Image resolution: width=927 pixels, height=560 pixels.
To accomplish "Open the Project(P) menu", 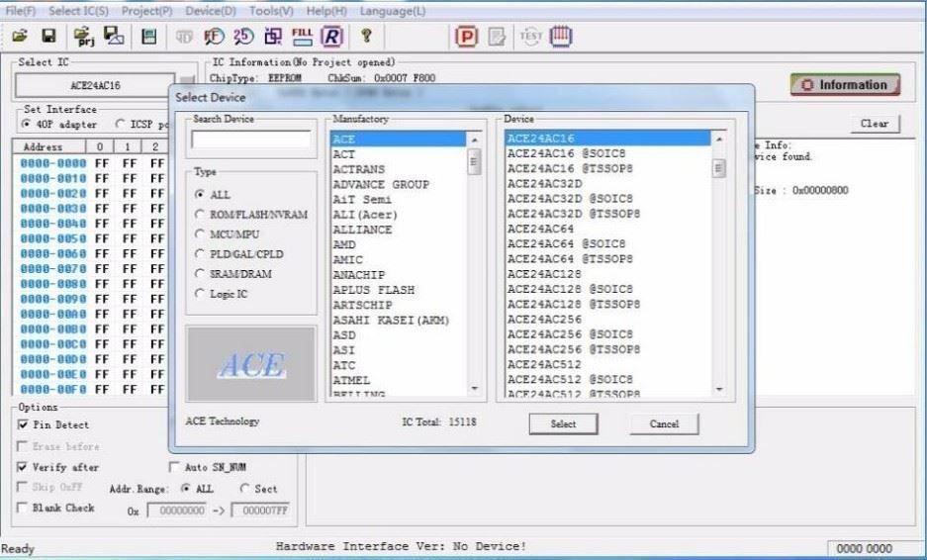I will 147,11.
